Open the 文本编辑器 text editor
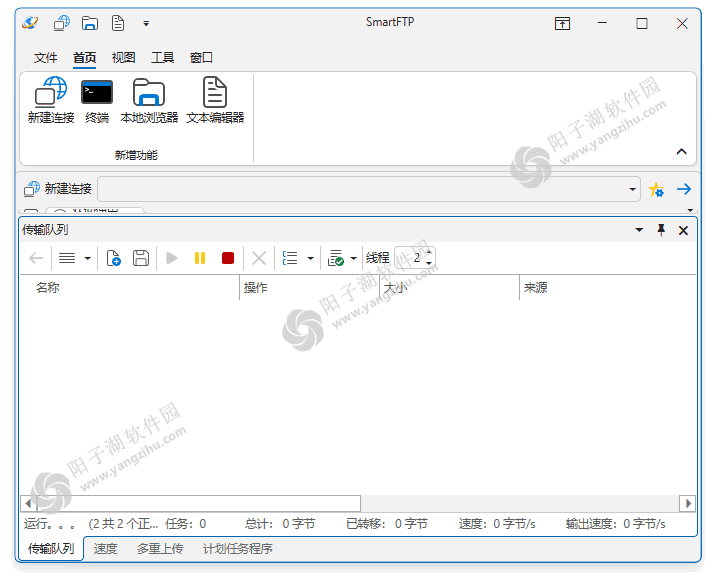The height and width of the screenshot is (584, 716). pyautogui.click(x=215, y=100)
